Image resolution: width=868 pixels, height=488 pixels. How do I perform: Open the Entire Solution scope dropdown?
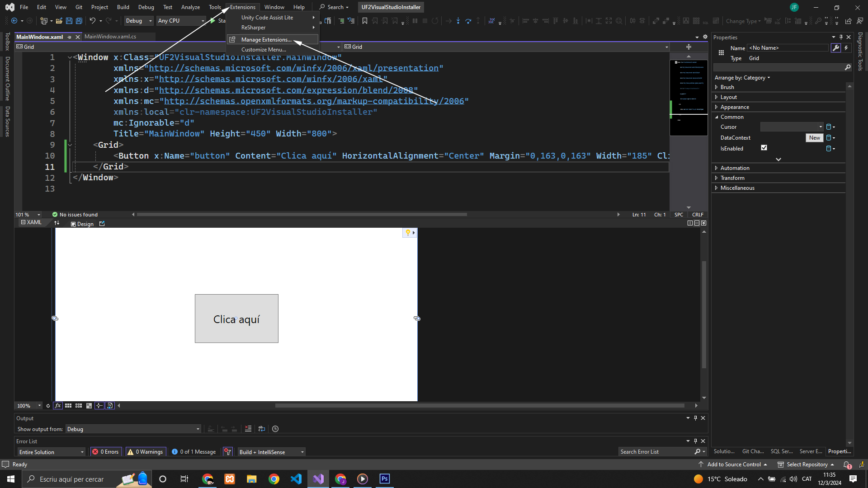pyautogui.click(x=51, y=452)
